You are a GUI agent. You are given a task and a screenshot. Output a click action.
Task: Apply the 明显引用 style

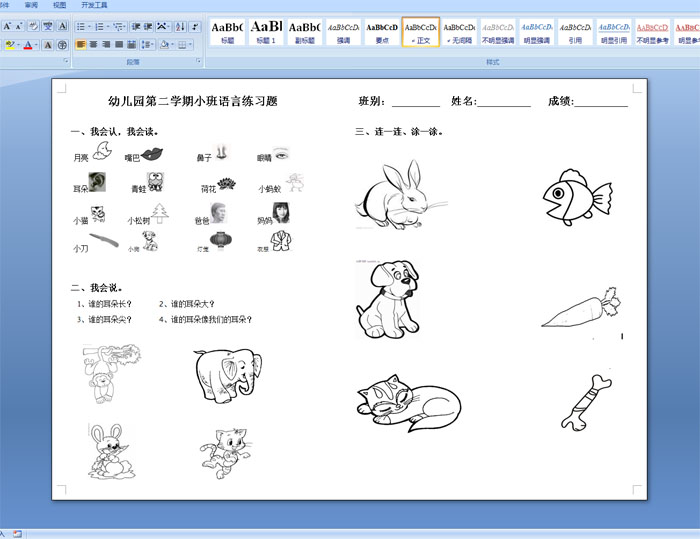(x=614, y=32)
